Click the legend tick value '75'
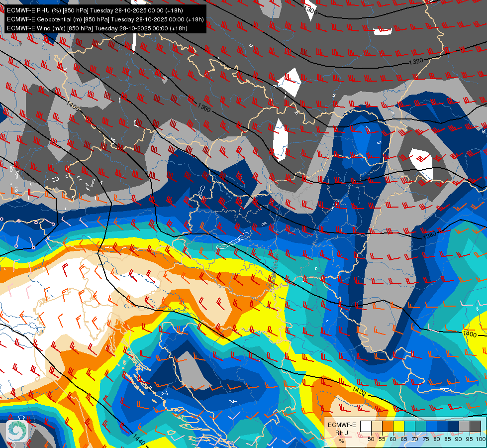 (x=426, y=439)
